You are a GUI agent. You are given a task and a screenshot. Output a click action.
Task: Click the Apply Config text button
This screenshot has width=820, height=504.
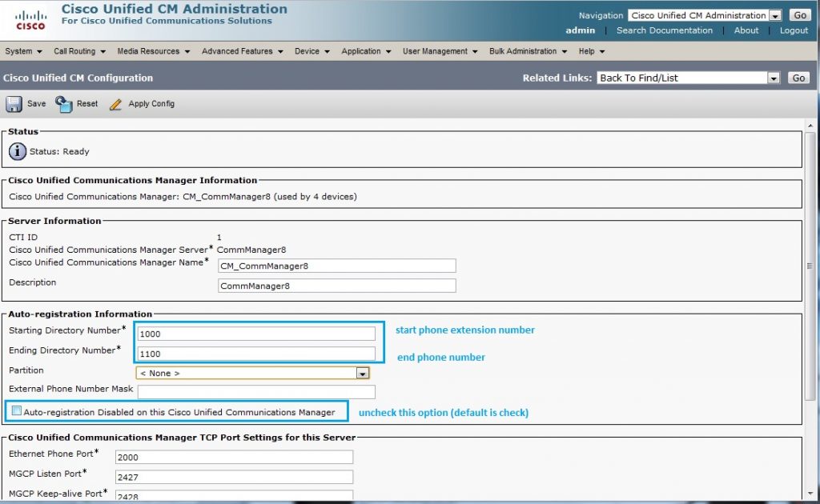click(151, 103)
